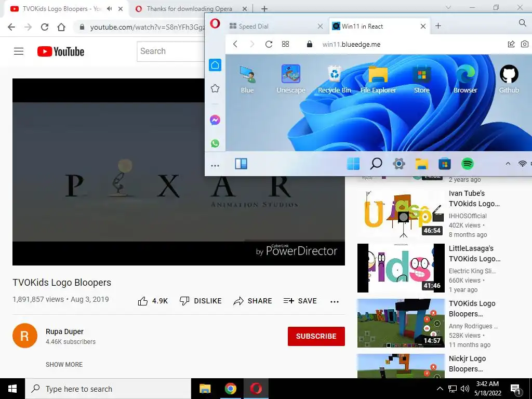
Task: Click SAVE to playlist button
Action: coord(300,301)
